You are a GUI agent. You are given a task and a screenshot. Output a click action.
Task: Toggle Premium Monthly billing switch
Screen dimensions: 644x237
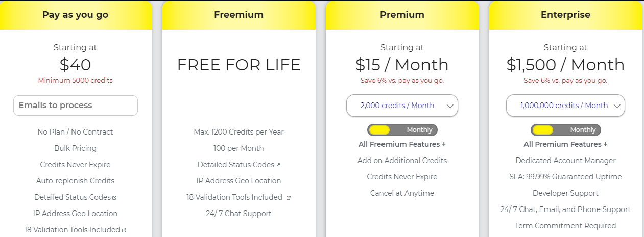(402, 130)
